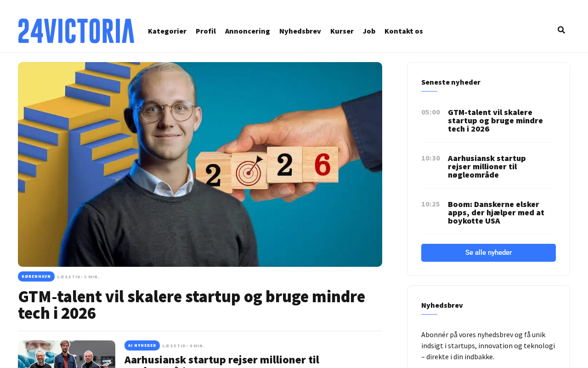Click the Se alle nyheder button

pyautogui.click(x=488, y=253)
